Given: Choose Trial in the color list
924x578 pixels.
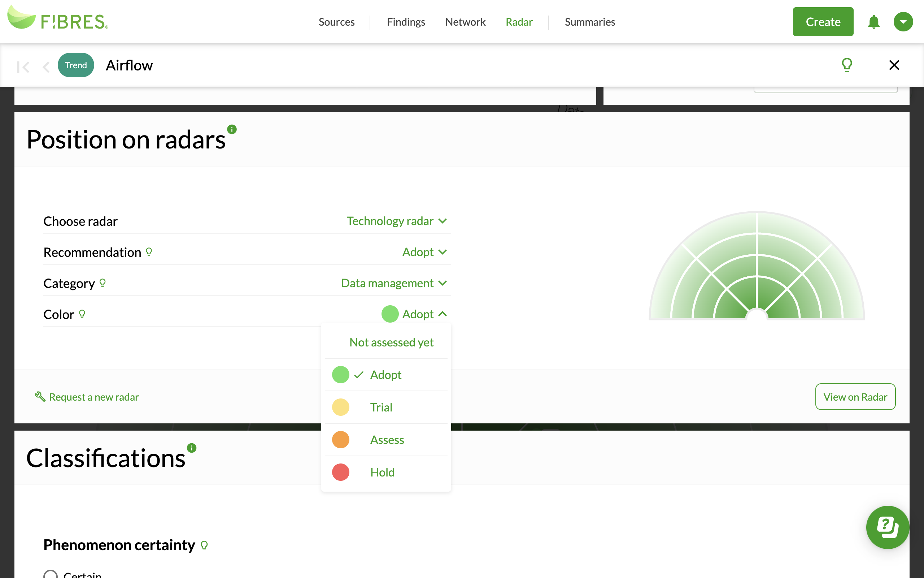Looking at the screenshot, I should pos(386,407).
